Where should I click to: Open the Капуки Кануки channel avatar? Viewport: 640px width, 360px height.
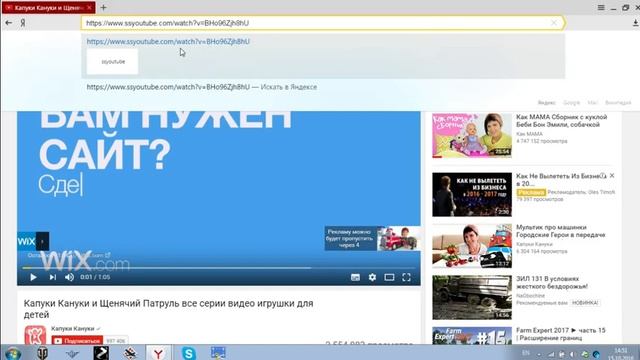[x=35, y=335]
